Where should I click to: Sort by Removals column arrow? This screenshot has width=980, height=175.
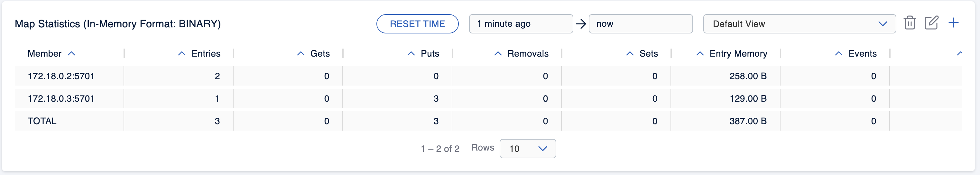pos(498,54)
